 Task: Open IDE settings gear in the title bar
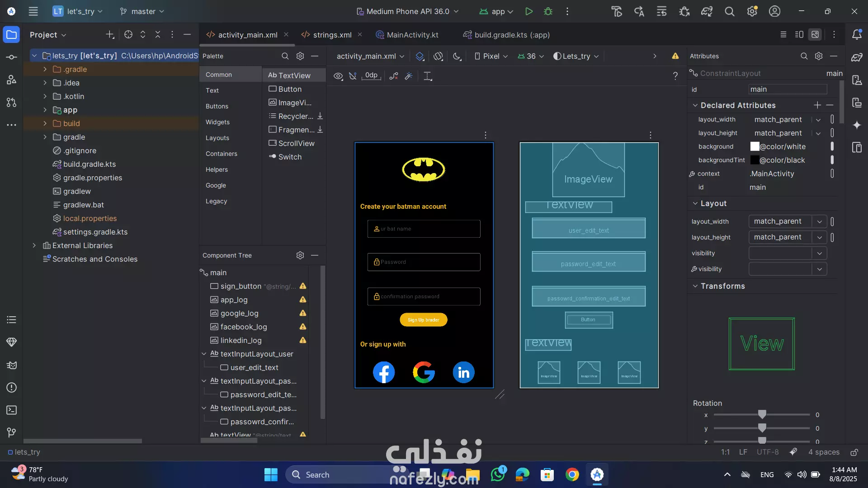(x=752, y=11)
